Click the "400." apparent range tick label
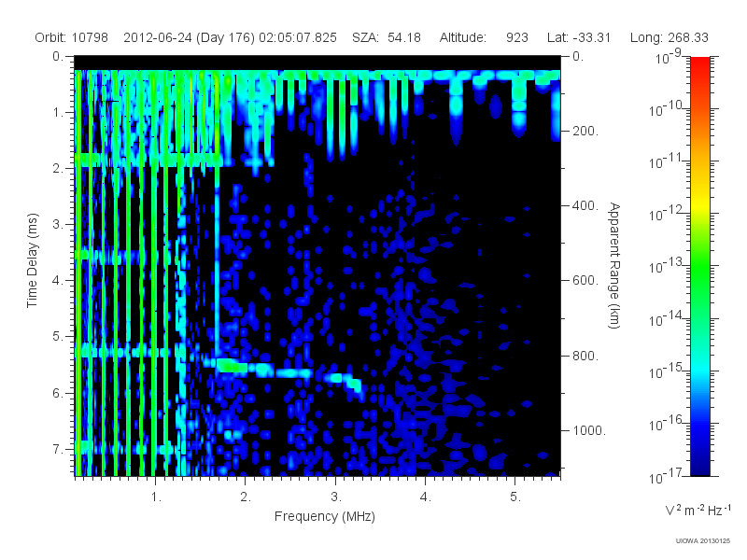This screenshot has width=747, height=560. pos(585,205)
